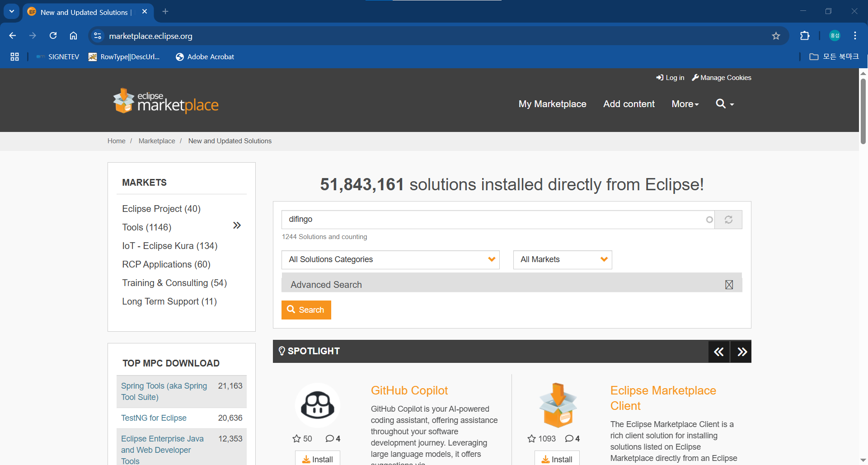The image size is (868, 465).
Task: Bookmark this page with the star icon
Action: (x=776, y=36)
